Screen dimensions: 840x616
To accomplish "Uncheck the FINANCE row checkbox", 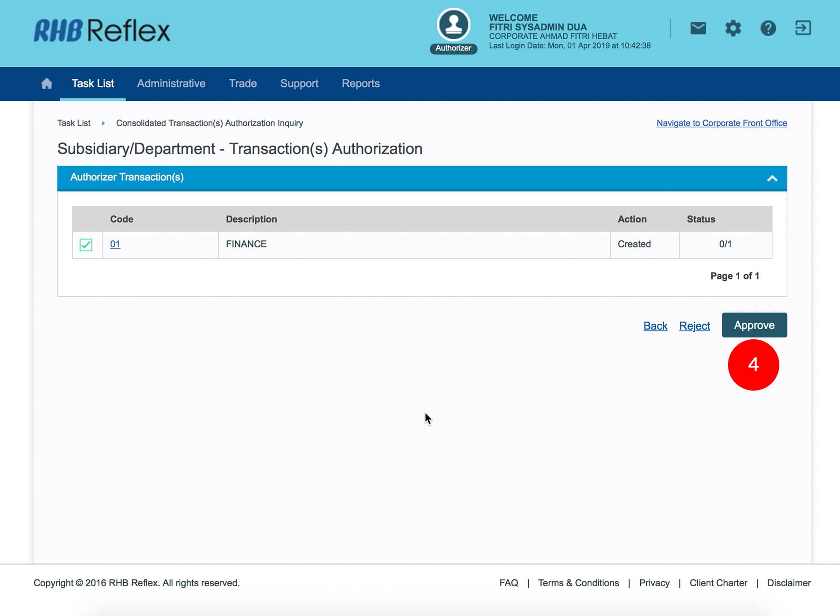I will [86, 245].
